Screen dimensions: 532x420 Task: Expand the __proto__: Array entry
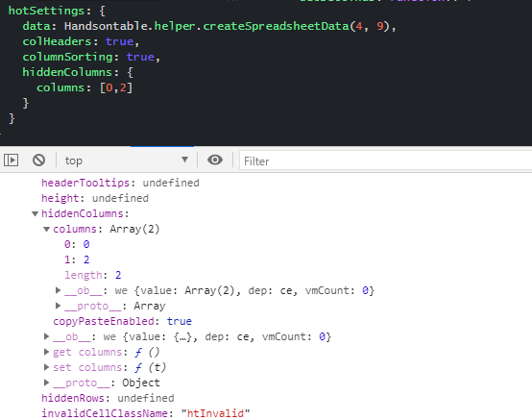[58, 306]
